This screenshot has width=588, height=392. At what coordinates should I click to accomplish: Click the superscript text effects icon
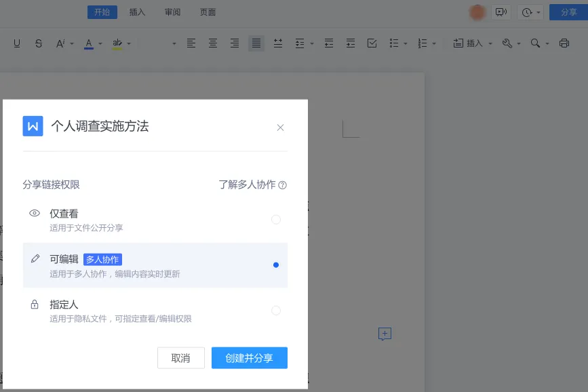pyautogui.click(x=60, y=43)
